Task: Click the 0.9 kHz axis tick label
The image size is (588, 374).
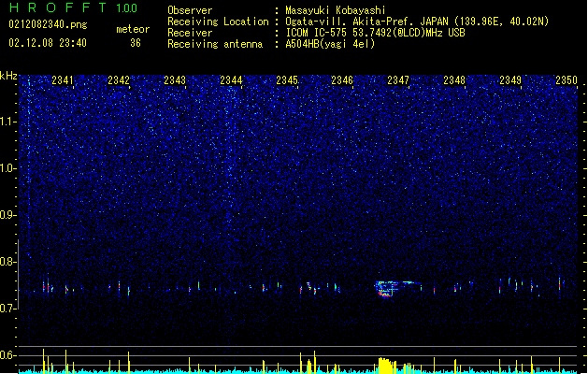Action: [x=7, y=215]
